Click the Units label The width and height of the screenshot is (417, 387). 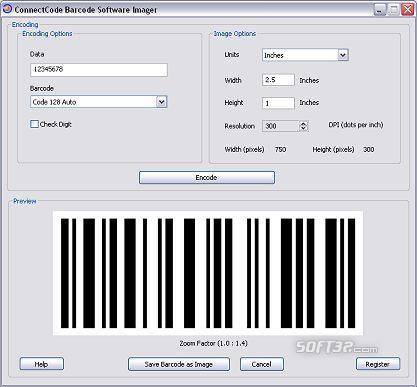coord(232,54)
